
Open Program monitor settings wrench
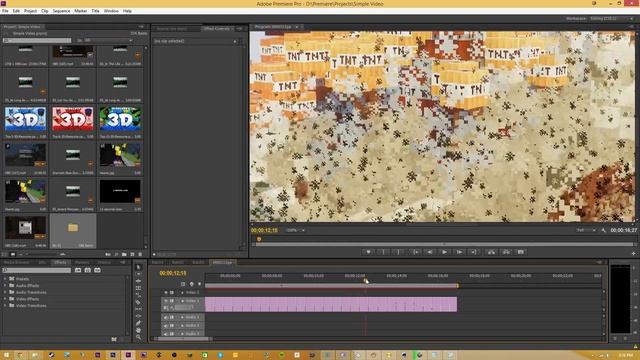click(604, 230)
